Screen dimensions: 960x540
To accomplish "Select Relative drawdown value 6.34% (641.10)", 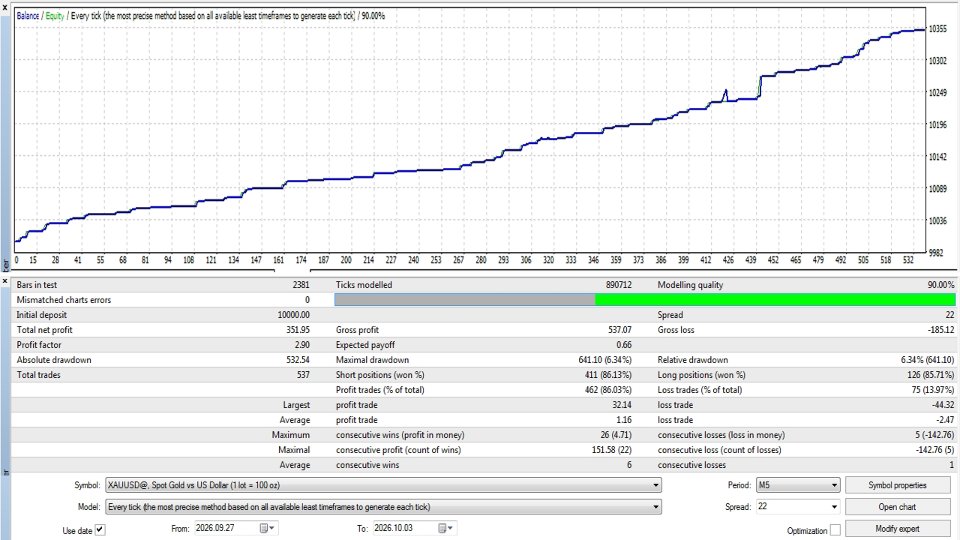I will tap(927, 359).
